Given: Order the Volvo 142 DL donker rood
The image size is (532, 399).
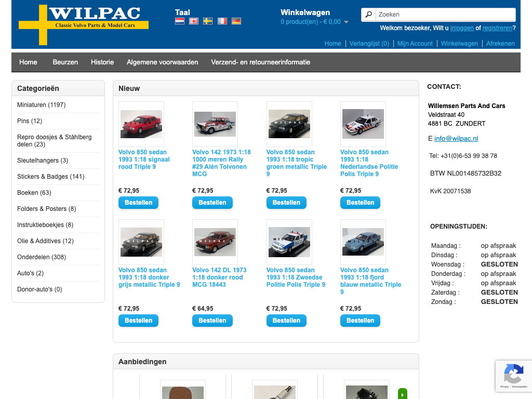Looking at the screenshot, I should pyautogui.click(x=212, y=321).
